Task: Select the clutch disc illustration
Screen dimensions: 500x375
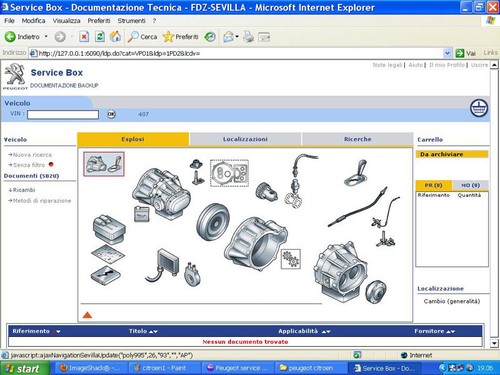Action: coord(212,222)
